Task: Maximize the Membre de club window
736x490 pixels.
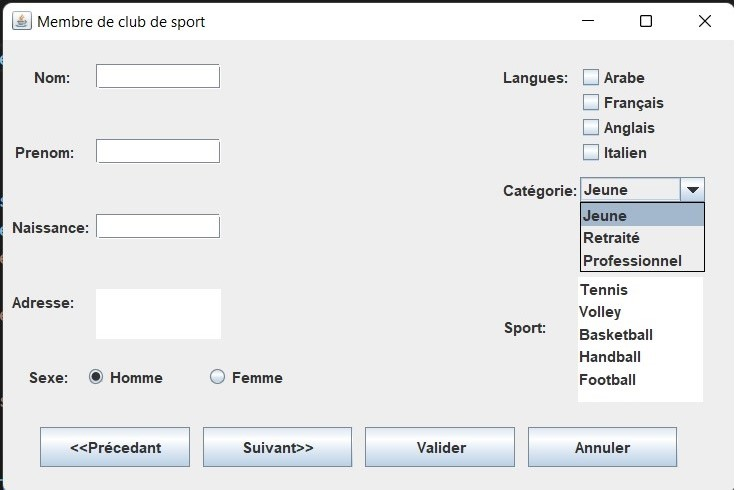Action: tap(646, 21)
